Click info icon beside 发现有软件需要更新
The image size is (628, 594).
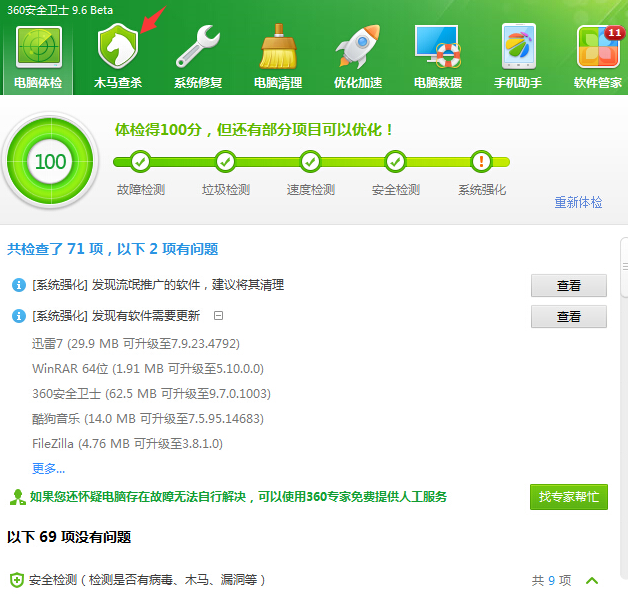(19, 316)
